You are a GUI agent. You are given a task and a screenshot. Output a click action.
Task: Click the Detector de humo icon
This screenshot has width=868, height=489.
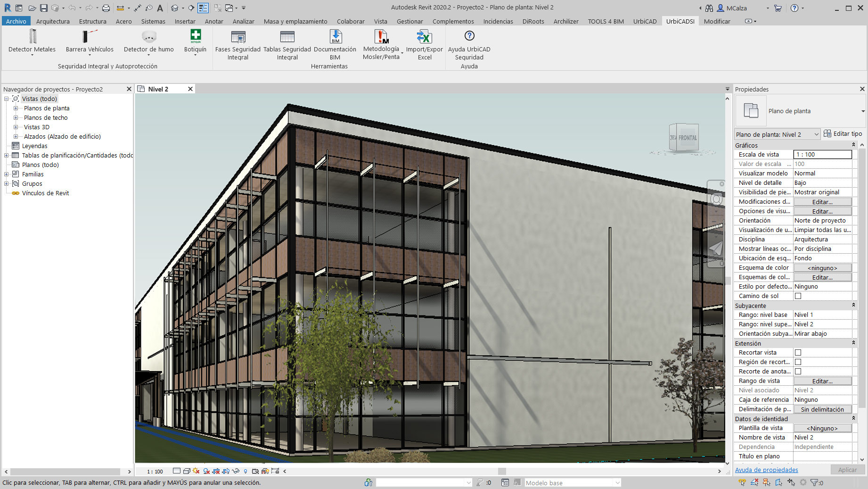[x=149, y=37]
